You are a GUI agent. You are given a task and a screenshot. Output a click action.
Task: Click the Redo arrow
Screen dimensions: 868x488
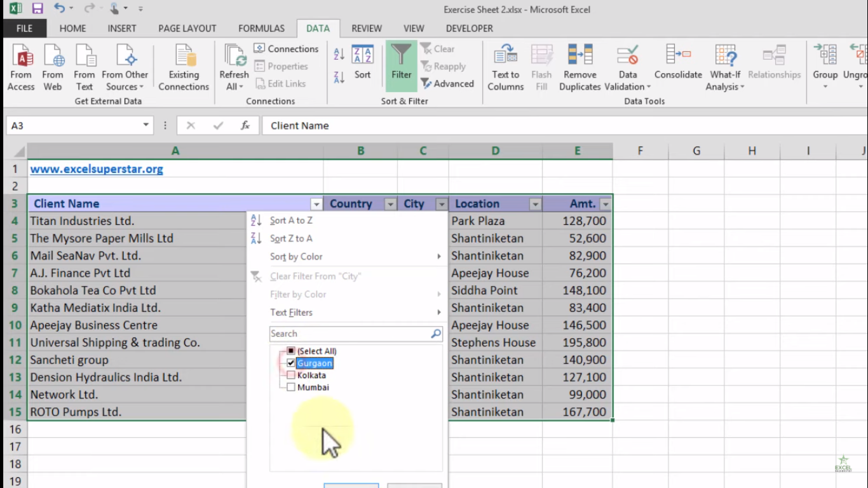click(x=89, y=8)
